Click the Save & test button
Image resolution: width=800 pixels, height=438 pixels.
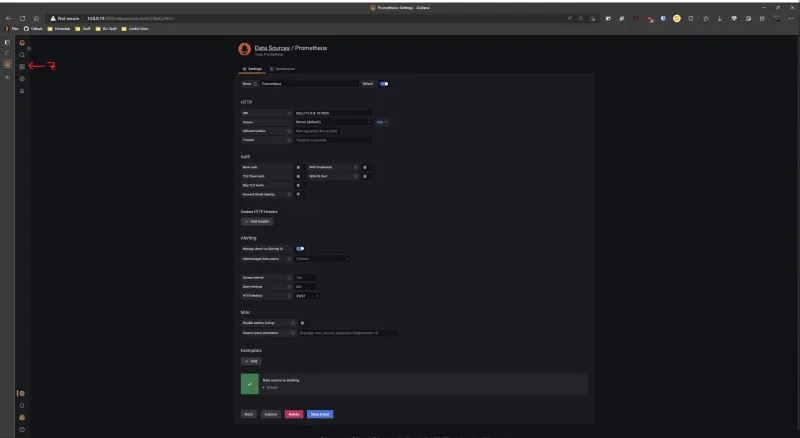click(x=320, y=415)
